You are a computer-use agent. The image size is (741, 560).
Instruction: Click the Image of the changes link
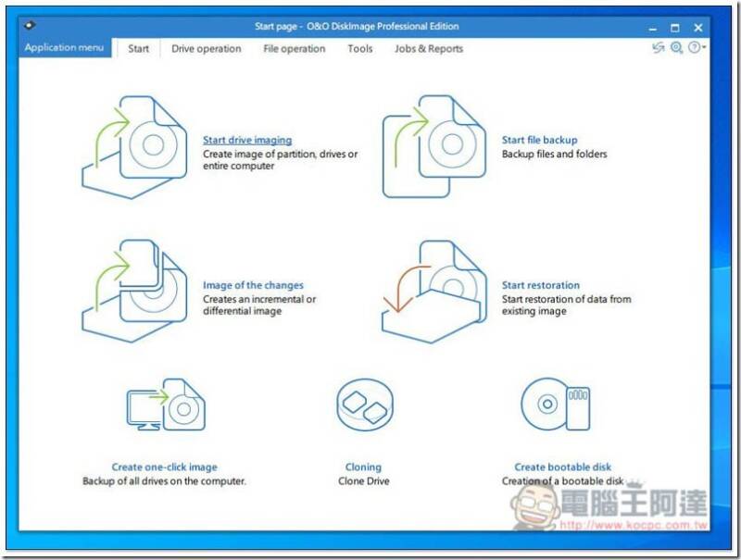pyautogui.click(x=253, y=285)
